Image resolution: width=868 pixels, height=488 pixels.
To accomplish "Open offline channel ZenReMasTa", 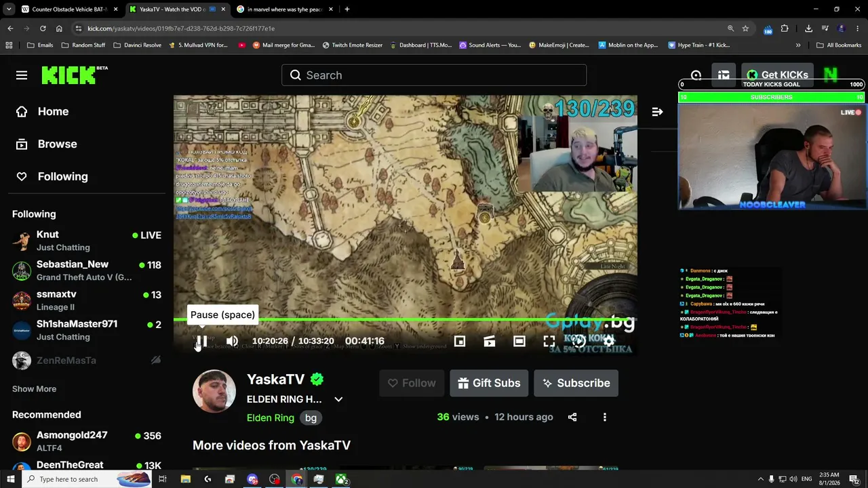I will point(87,360).
